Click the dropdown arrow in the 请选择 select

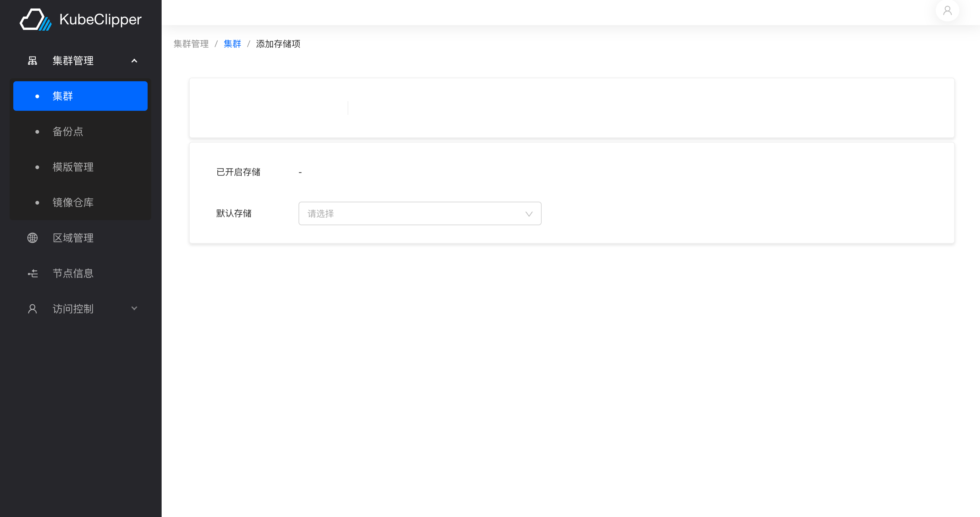click(529, 213)
